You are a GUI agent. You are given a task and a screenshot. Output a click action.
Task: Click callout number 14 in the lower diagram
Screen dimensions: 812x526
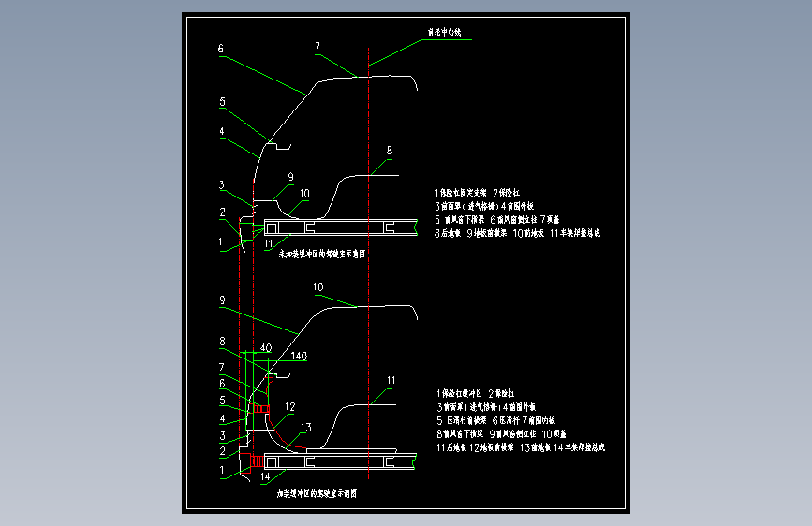click(x=265, y=476)
